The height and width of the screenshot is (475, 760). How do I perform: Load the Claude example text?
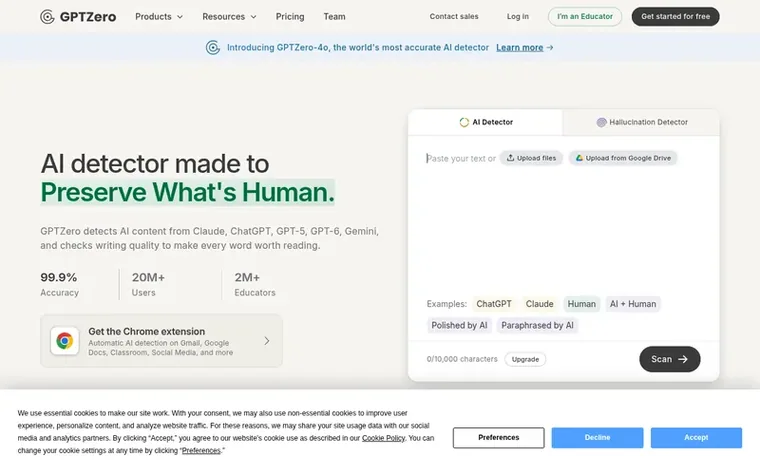pos(539,304)
